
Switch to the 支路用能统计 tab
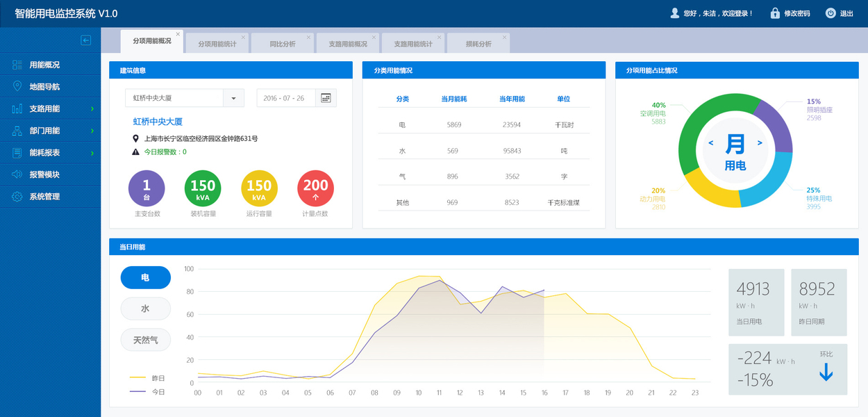(413, 44)
